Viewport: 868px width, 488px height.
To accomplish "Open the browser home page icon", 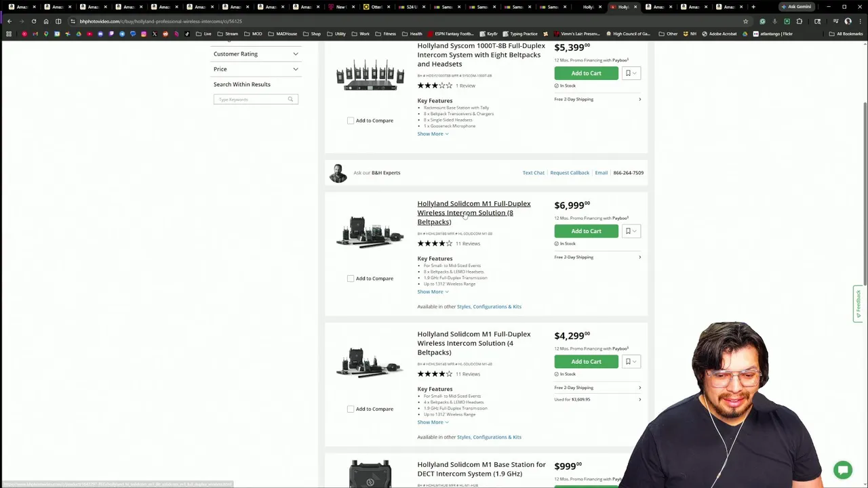I will tap(46, 21).
